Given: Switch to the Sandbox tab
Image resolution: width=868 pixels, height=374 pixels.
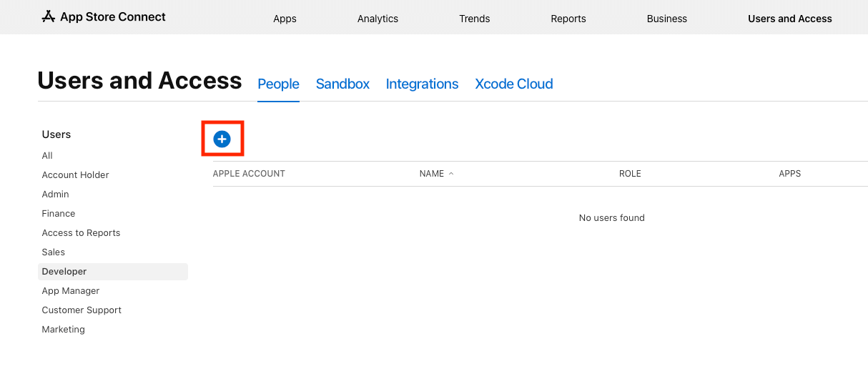Looking at the screenshot, I should 342,84.
